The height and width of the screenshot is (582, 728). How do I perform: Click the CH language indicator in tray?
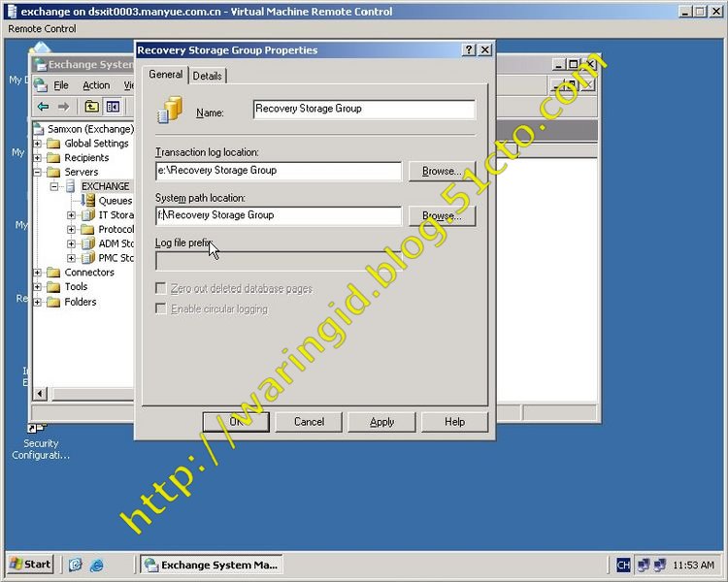tap(623, 565)
